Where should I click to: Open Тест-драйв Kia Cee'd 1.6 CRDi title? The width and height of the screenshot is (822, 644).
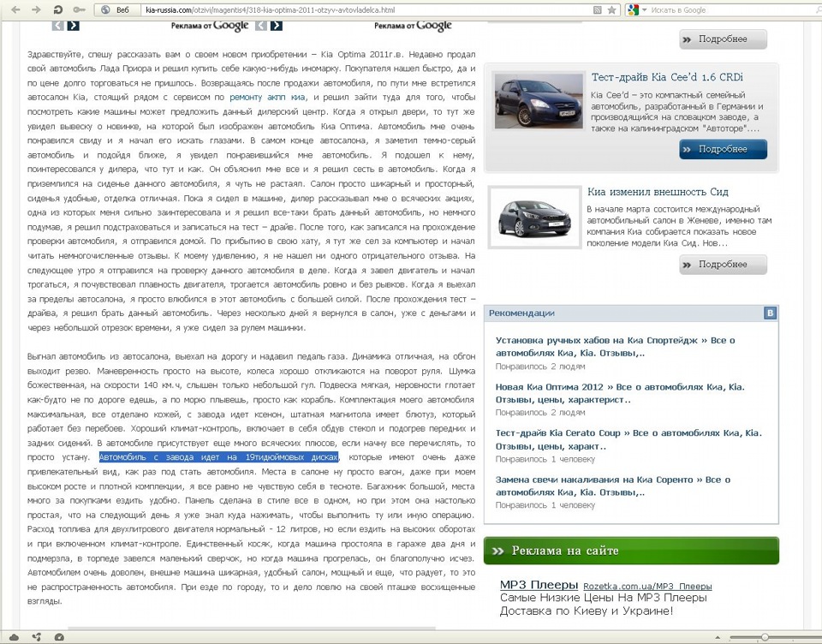click(x=667, y=77)
